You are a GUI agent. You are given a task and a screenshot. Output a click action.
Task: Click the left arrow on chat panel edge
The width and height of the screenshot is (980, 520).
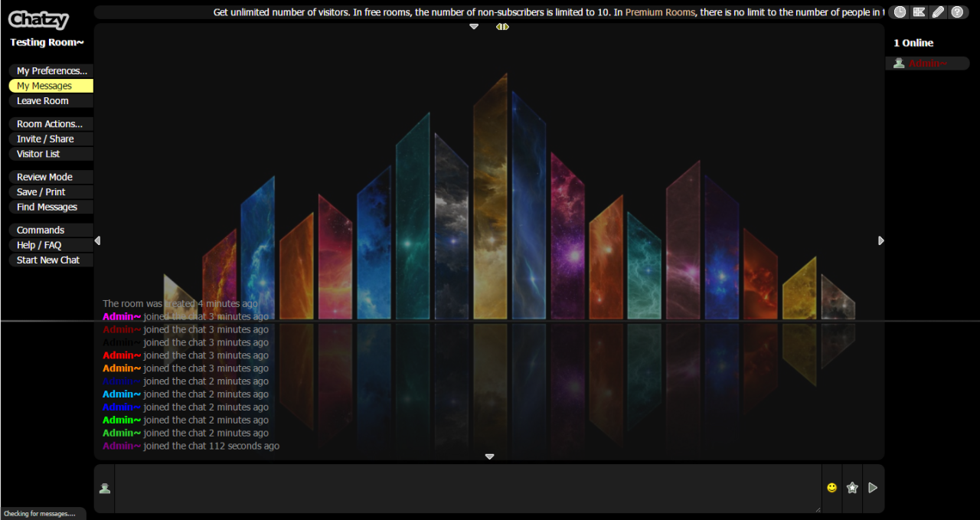click(97, 240)
